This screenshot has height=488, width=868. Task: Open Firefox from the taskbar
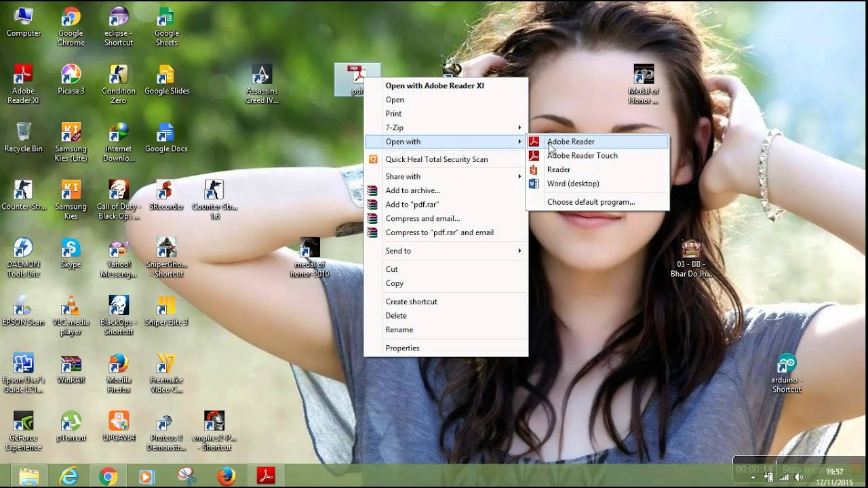[226, 476]
